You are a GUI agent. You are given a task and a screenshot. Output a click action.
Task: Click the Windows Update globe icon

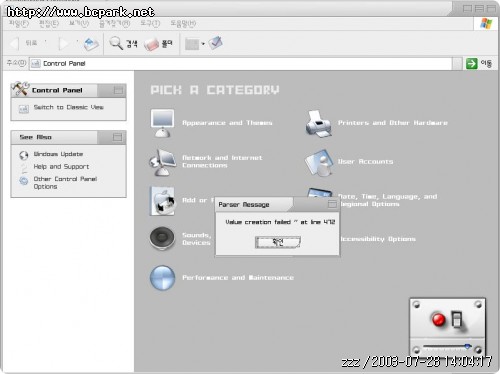pyautogui.click(x=24, y=155)
